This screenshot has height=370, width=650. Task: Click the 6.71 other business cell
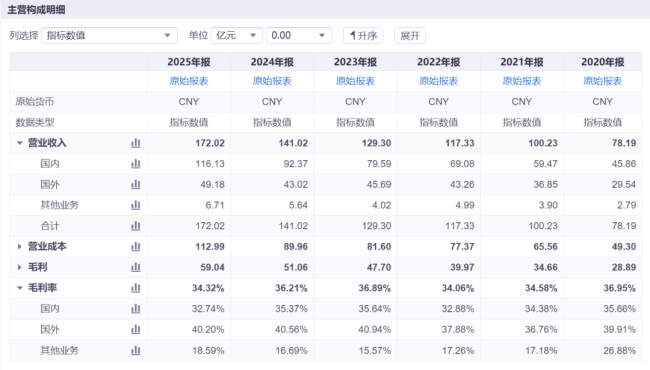click(215, 205)
